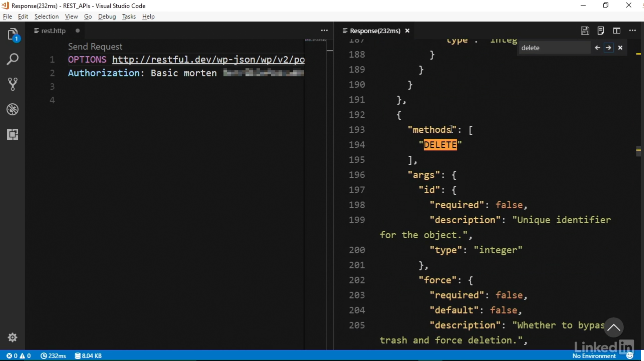Save the full response to a file
Image resolution: width=644 pixels, height=361 pixels.
pyautogui.click(x=585, y=30)
